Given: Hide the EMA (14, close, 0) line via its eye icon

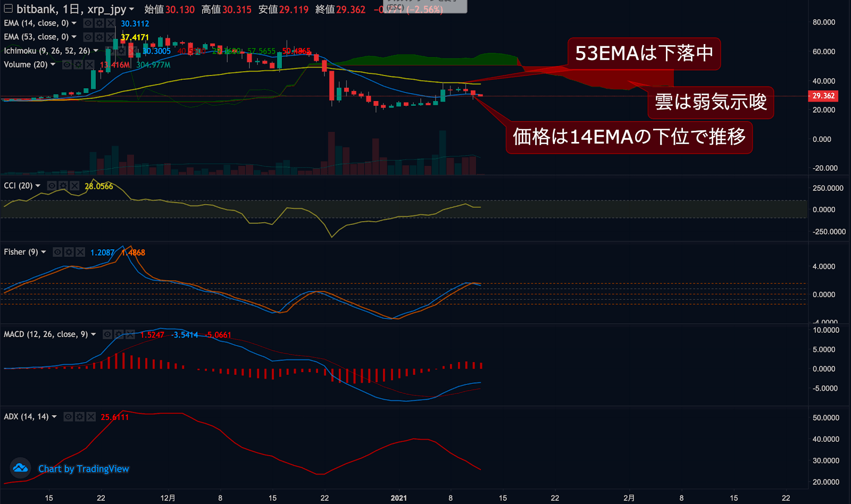Looking at the screenshot, I should click(x=88, y=23).
